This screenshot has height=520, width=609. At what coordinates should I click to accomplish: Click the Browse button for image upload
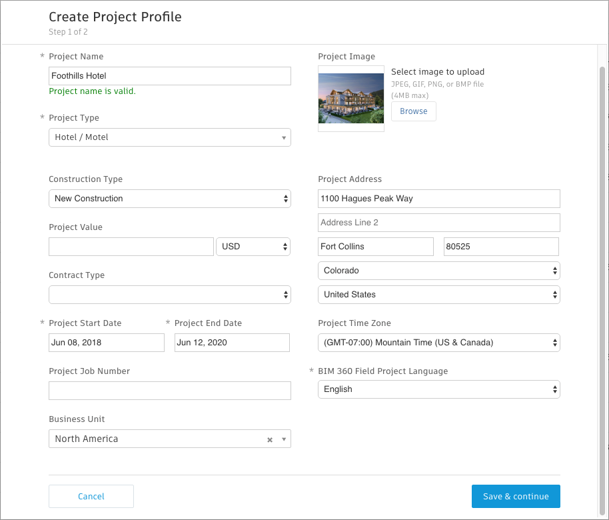click(x=413, y=112)
